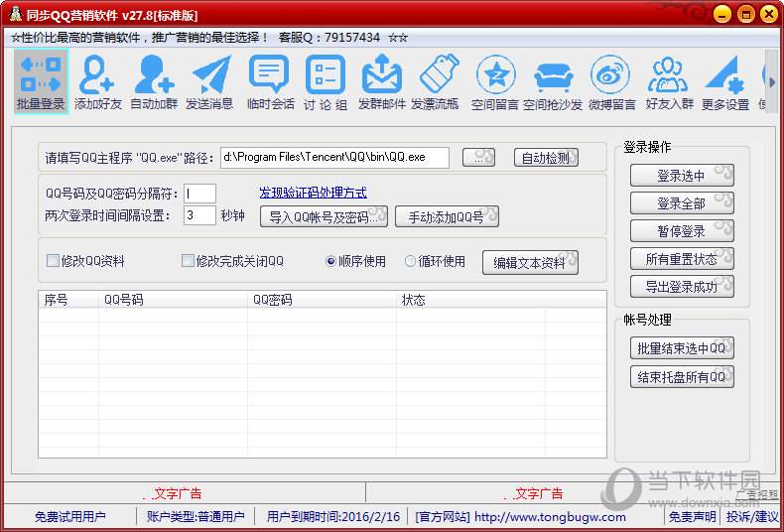784x532 pixels.
Task: Open the 批量登录 batch login tool
Action: pyautogui.click(x=41, y=81)
